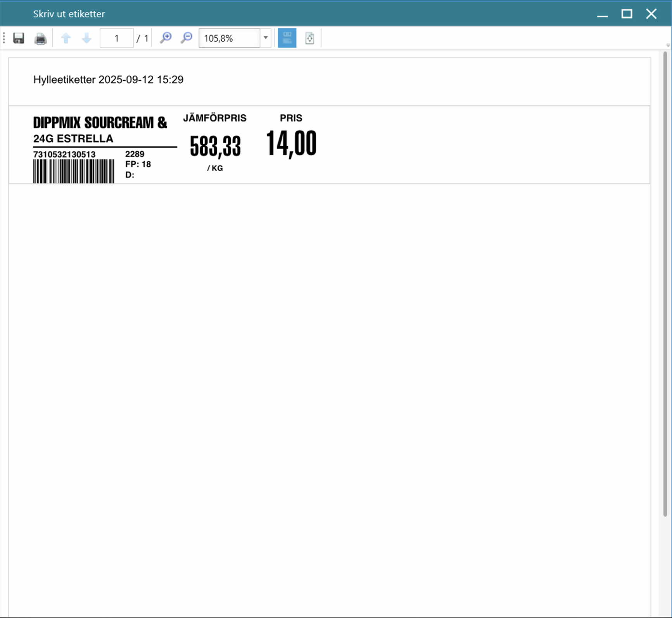
Task: Click the comparison price 583,33
Action: coord(215,146)
